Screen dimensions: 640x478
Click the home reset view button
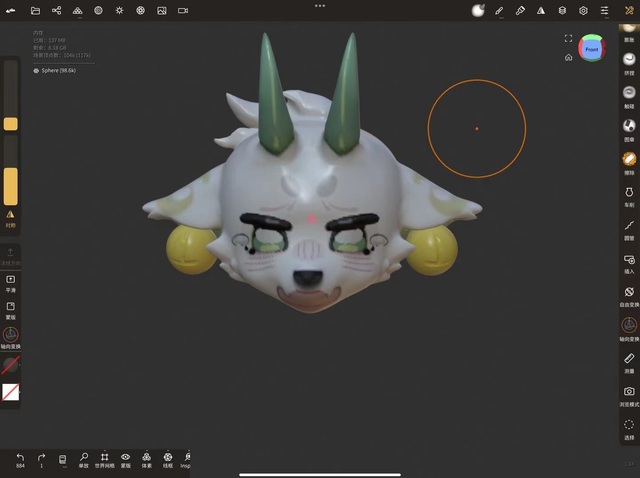click(568, 57)
